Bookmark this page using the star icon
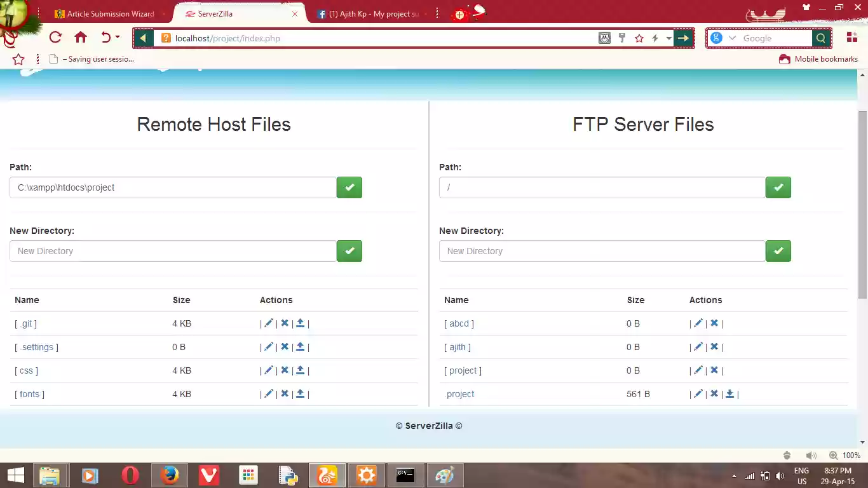868x488 pixels. point(639,38)
